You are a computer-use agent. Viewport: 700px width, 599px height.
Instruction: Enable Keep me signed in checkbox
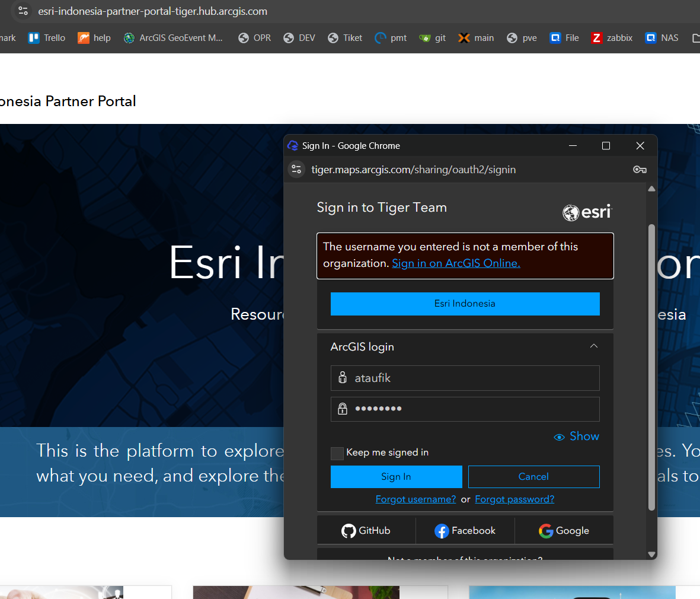tap(337, 453)
